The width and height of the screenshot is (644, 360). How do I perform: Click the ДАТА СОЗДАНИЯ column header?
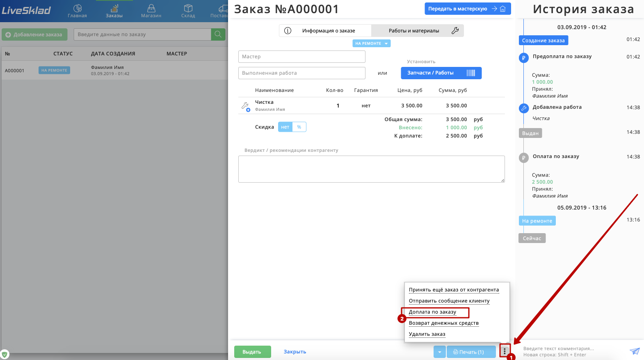click(113, 54)
